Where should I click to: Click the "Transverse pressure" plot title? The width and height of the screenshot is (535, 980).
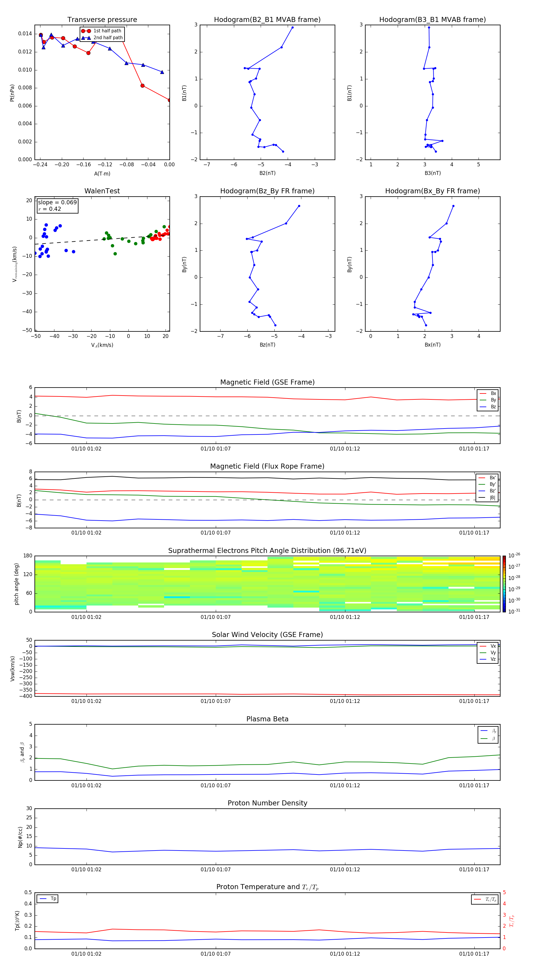(x=102, y=20)
